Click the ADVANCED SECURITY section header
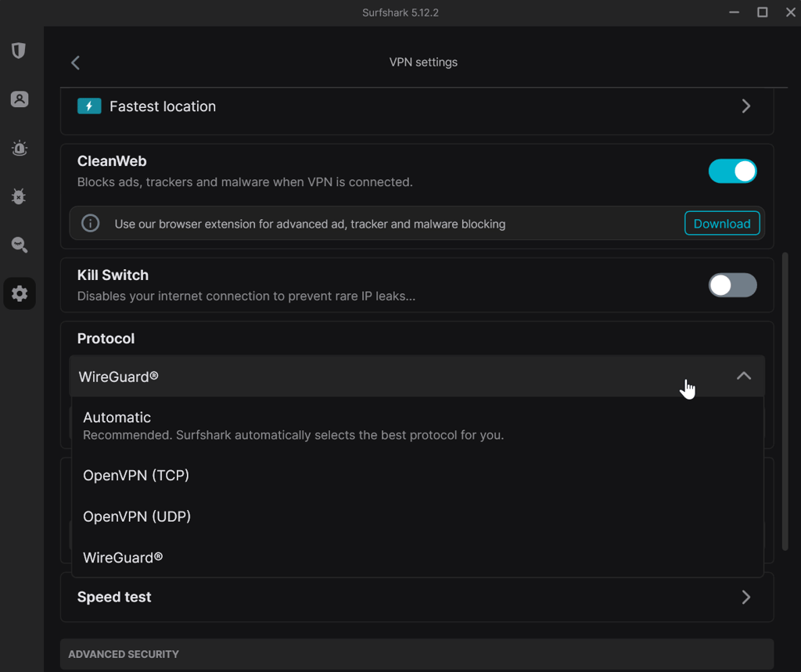Screen dimensions: 801x672 (x=417, y=654)
